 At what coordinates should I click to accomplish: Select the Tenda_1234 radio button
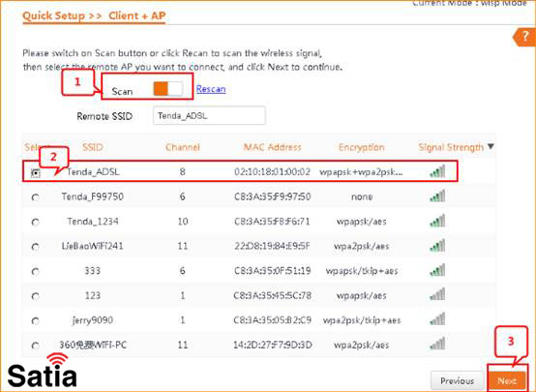[x=35, y=223]
